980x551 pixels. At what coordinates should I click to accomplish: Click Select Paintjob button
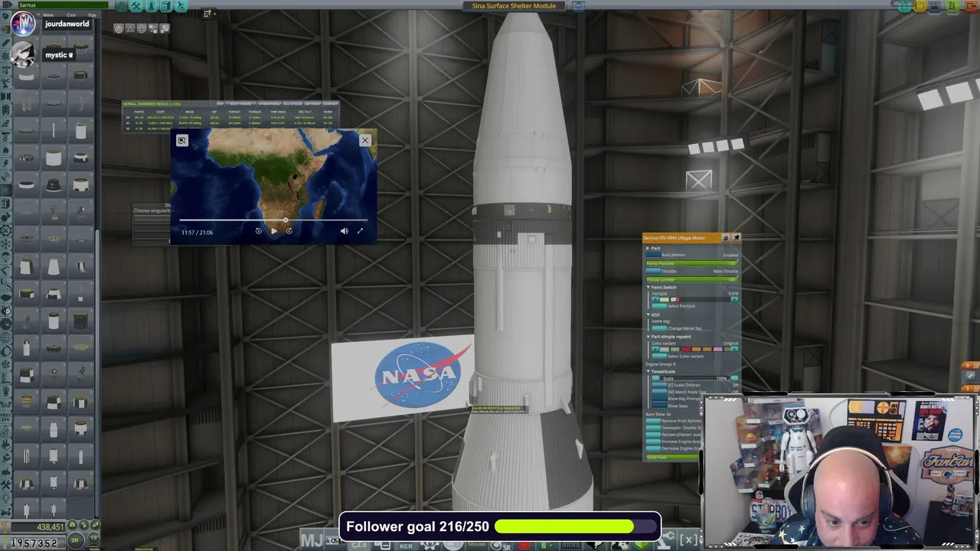(659, 306)
